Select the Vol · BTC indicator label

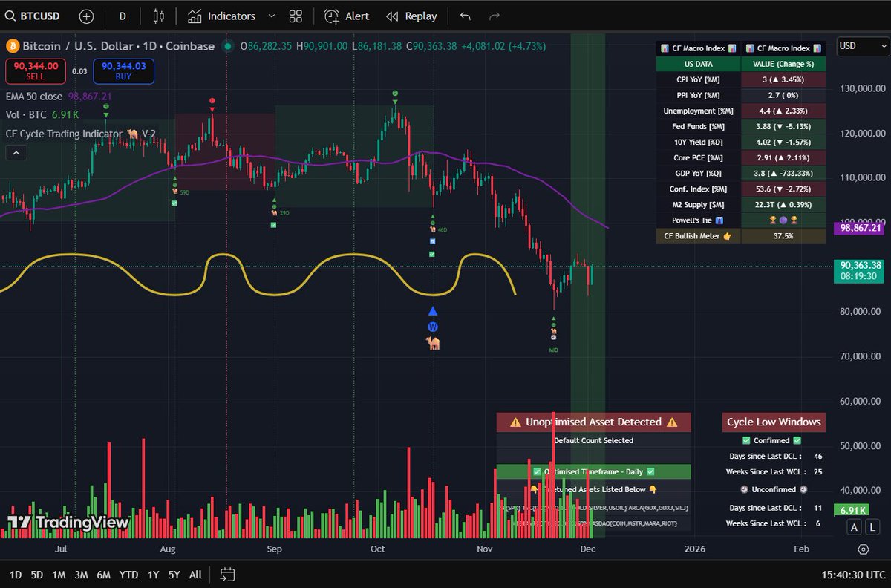point(26,115)
